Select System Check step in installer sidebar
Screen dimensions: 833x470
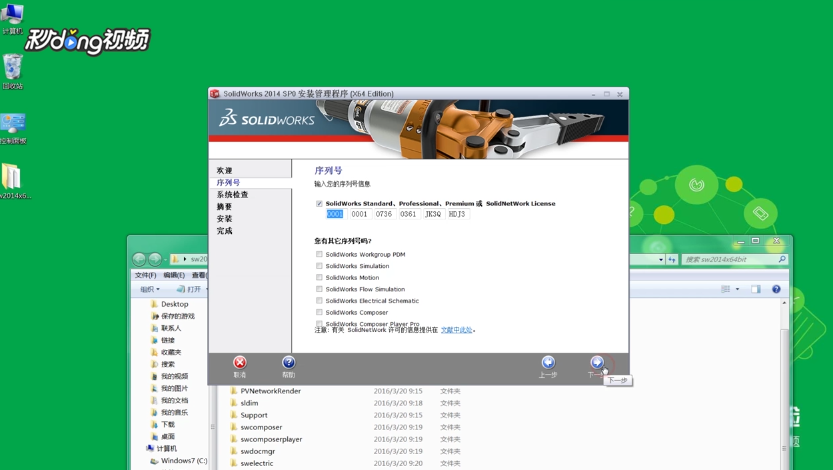coord(232,194)
